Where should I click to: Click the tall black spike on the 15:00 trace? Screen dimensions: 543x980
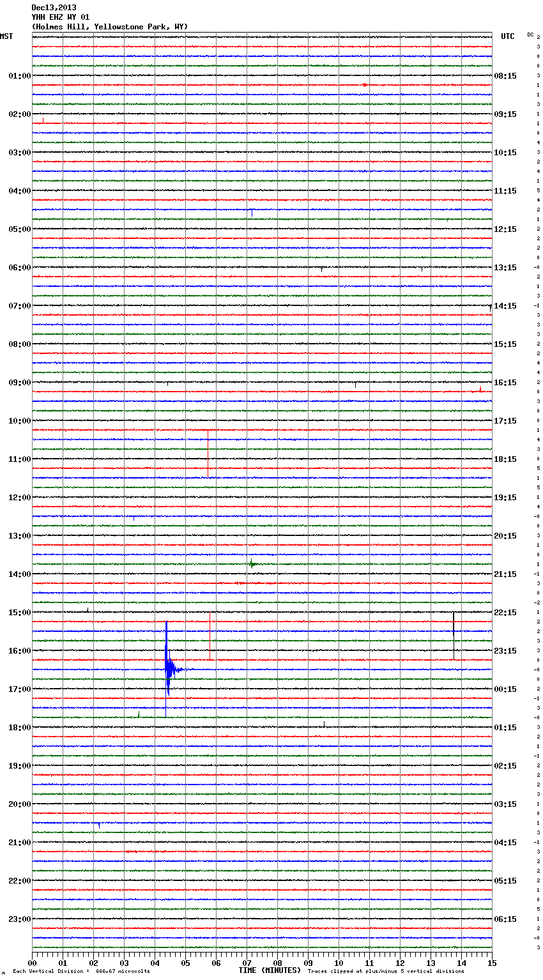pyautogui.click(x=454, y=634)
